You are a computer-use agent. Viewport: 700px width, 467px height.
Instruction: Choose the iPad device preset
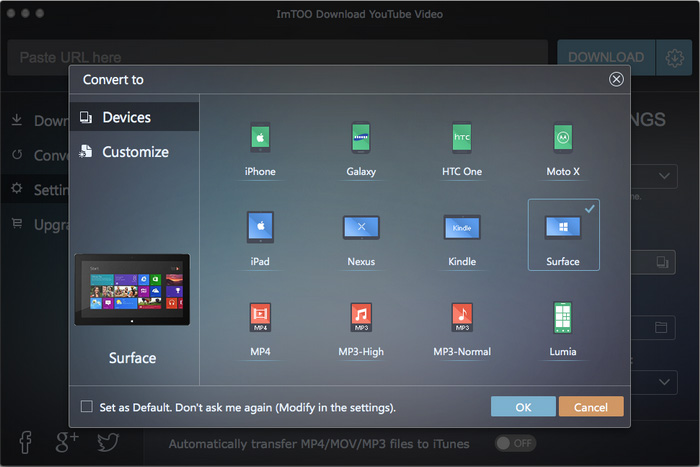click(260, 239)
